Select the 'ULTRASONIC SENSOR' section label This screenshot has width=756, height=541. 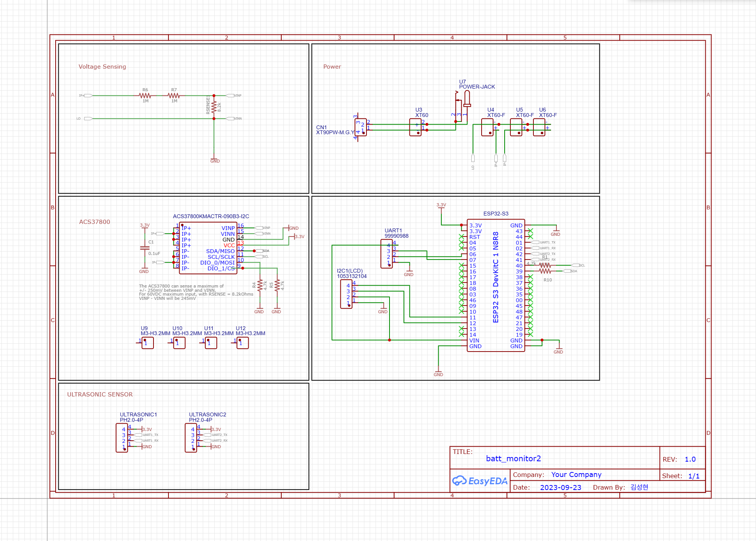click(100, 395)
